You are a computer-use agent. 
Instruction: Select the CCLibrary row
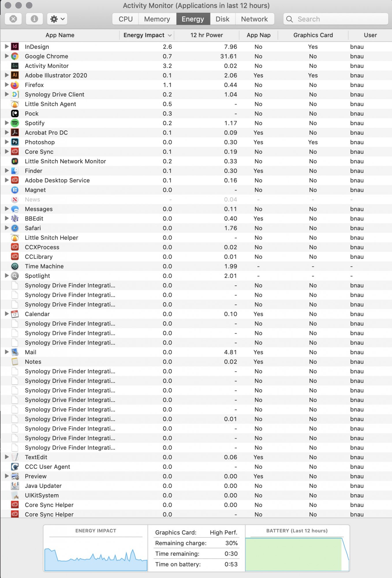click(x=196, y=256)
